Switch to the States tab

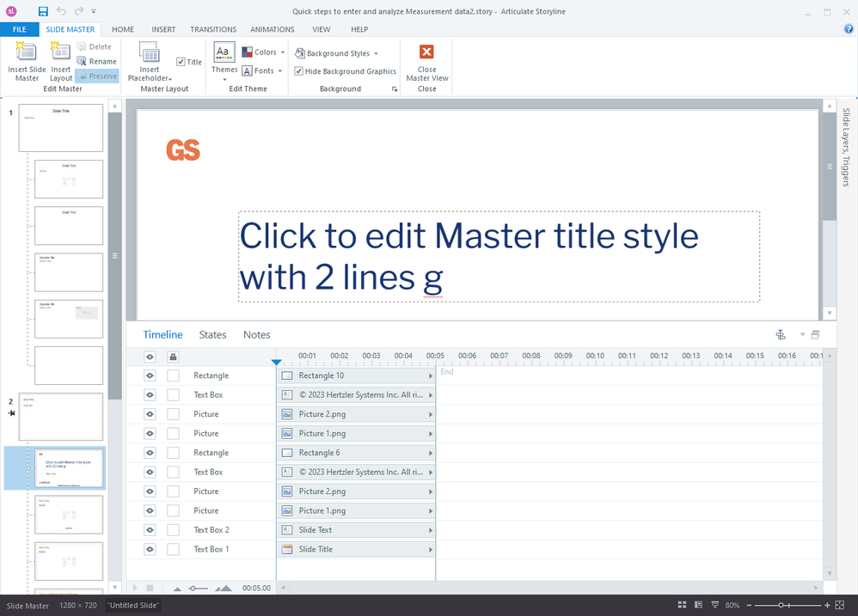(212, 335)
